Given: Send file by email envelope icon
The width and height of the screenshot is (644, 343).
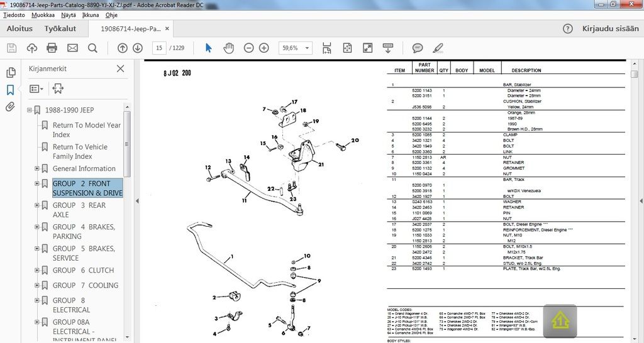Looking at the screenshot, I should coord(72,48).
